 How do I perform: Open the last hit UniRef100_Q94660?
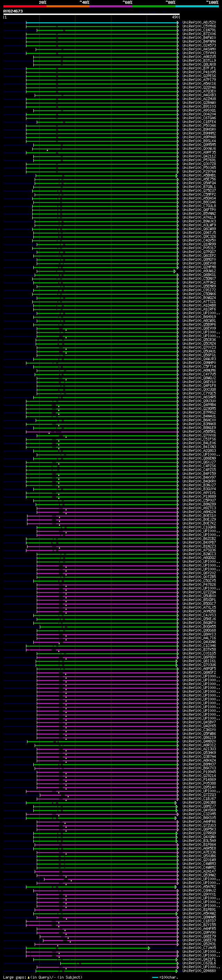click(x=199, y=971)
